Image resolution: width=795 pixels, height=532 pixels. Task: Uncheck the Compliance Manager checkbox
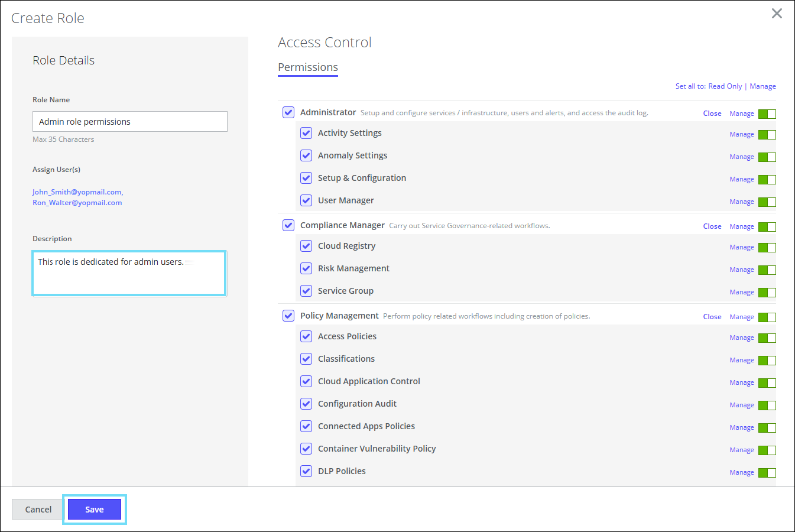(288, 225)
